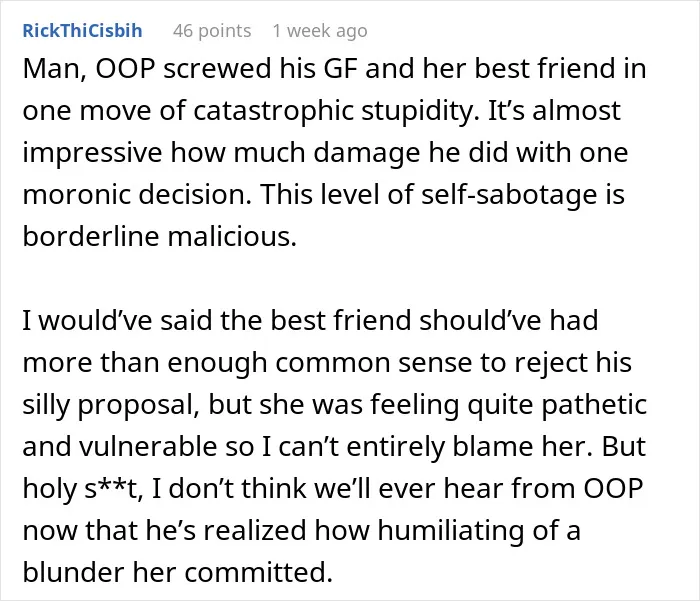Click the line beginning 'moronic decision'
Screen dimensions: 700x601
point(324,194)
